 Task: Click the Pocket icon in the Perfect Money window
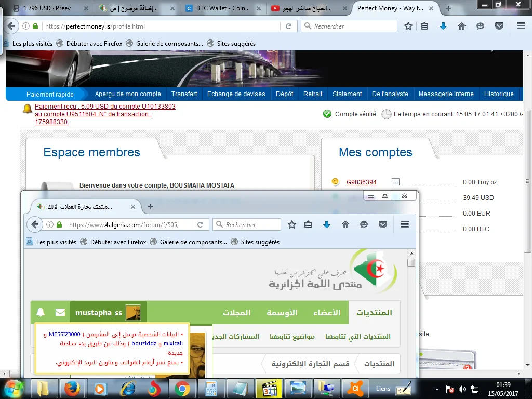tap(499, 26)
